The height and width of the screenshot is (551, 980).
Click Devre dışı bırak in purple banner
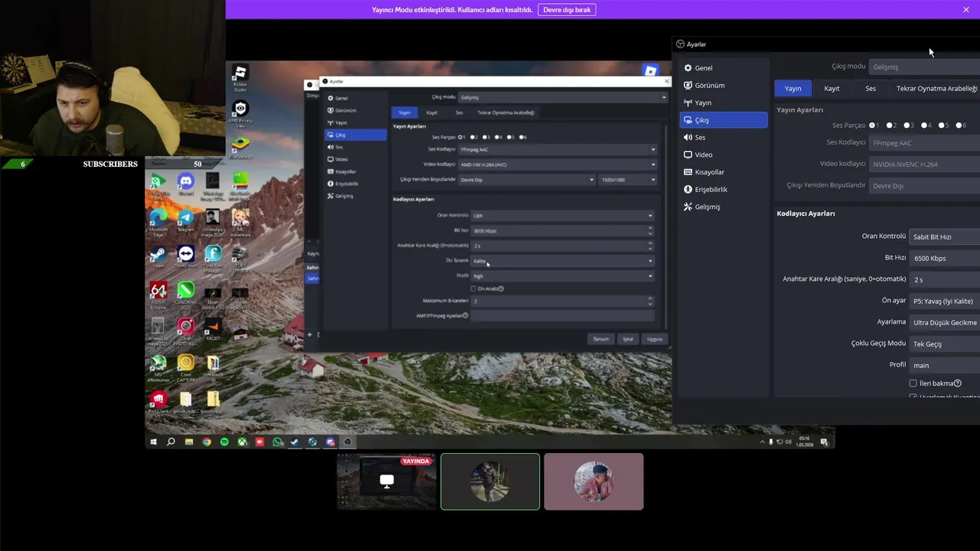tap(567, 10)
